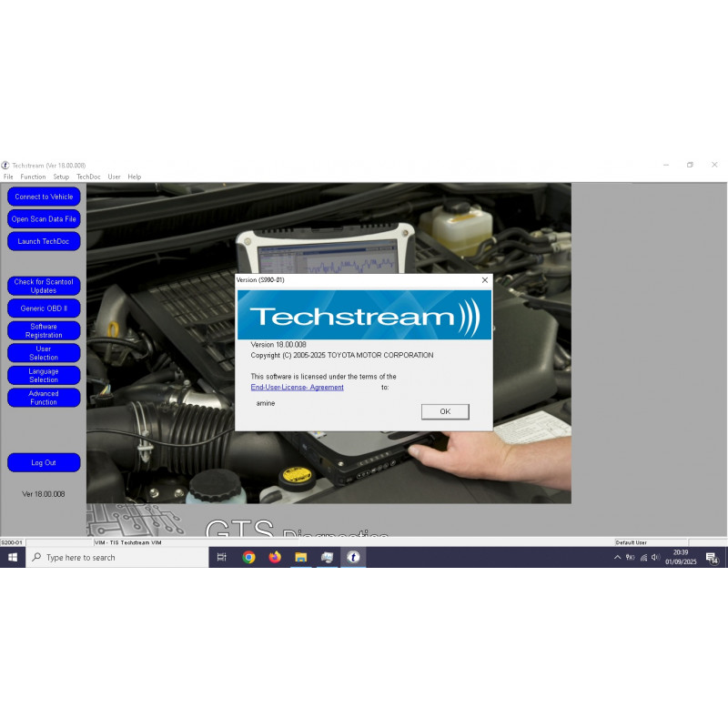Launch TechDoc from the sidebar
The height and width of the screenshot is (728, 728).
[x=44, y=241]
